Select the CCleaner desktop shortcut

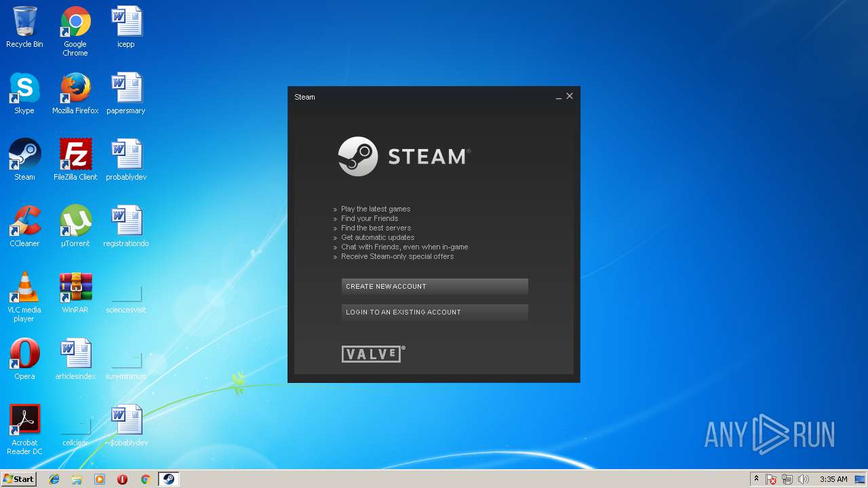tap(24, 226)
